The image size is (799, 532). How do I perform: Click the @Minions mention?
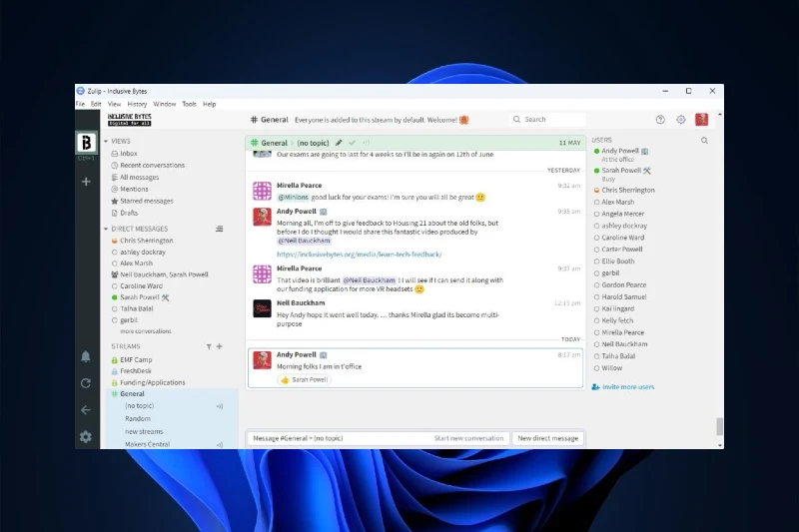(x=293, y=197)
